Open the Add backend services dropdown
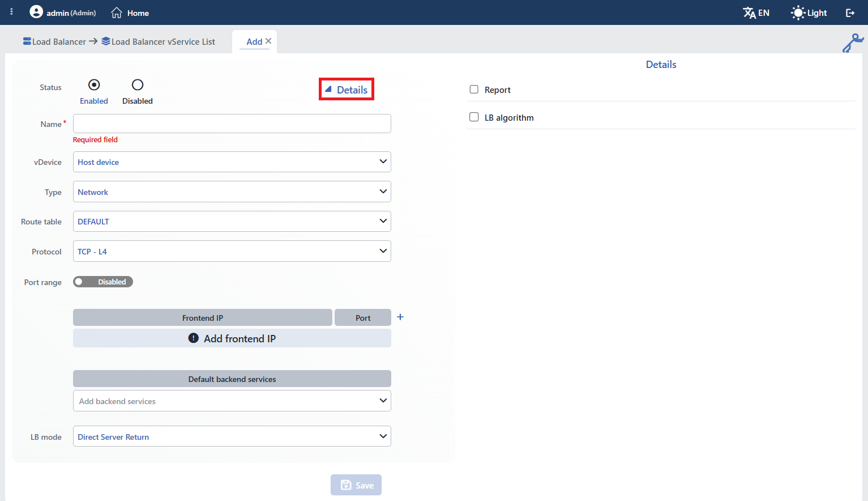The image size is (868, 501). pos(232,401)
